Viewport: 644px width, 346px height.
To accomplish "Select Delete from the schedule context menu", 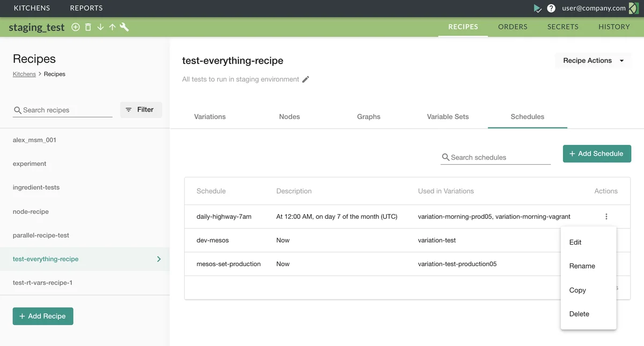I will [579, 314].
